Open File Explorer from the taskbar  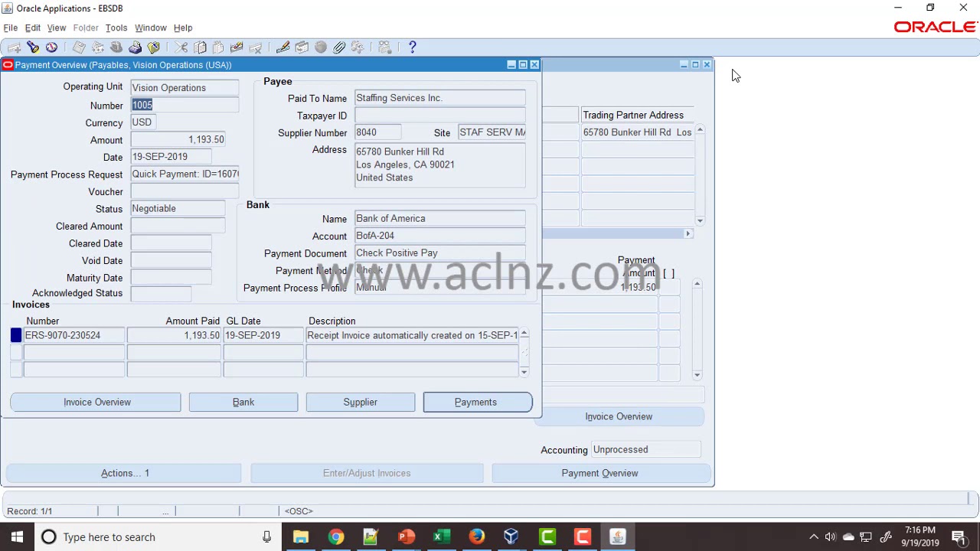click(x=300, y=537)
